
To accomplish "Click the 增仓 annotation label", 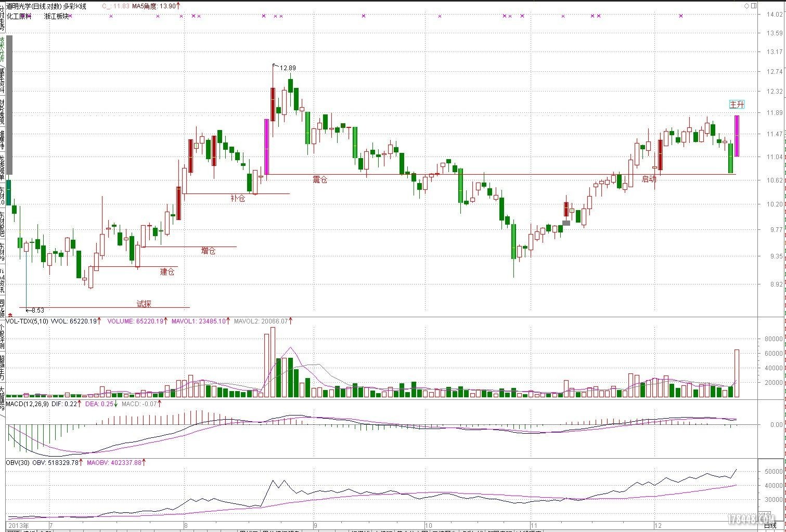I will (x=208, y=251).
